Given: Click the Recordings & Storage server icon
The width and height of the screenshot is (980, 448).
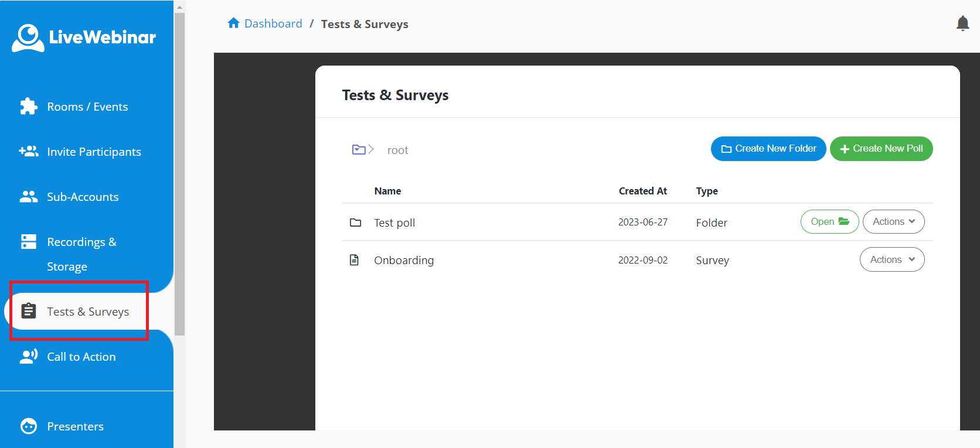Looking at the screenshot, I should (x=28, y=242).
